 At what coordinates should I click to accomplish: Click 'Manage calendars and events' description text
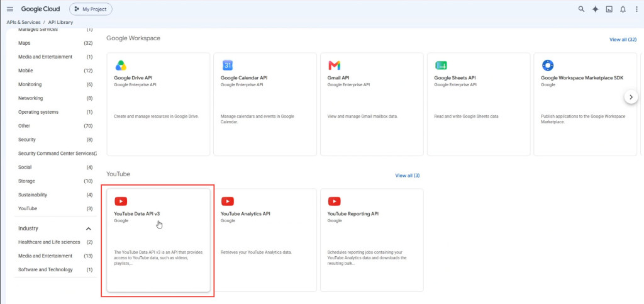pyautogui.click(x=257, y=119)
